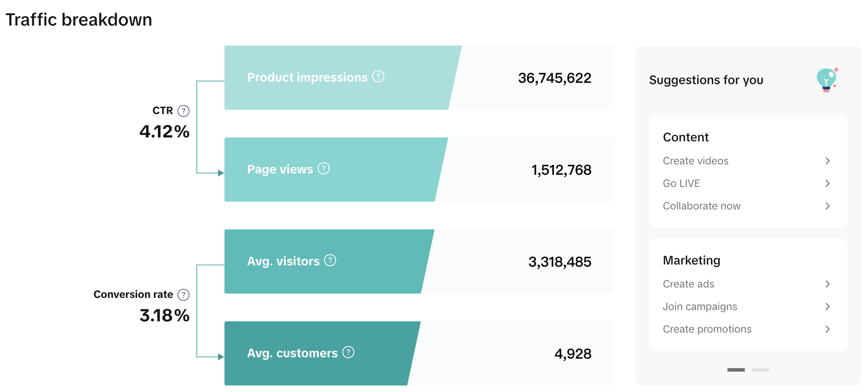Open the Create promotions arrow

pyautogui.click(x=827, y=329)
